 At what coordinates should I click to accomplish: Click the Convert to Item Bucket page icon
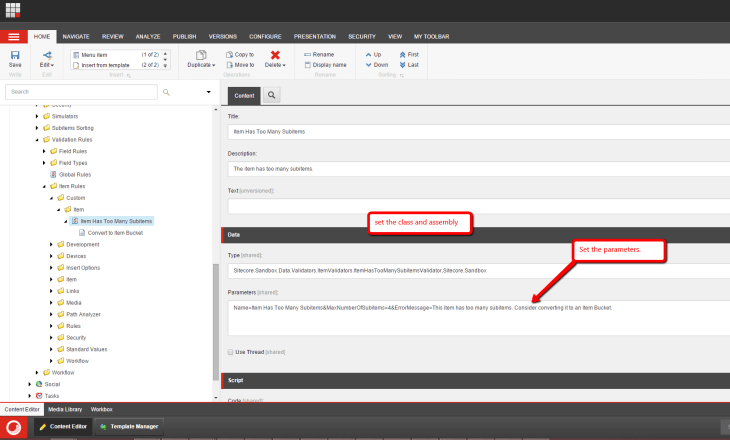[x=82, y=233]
